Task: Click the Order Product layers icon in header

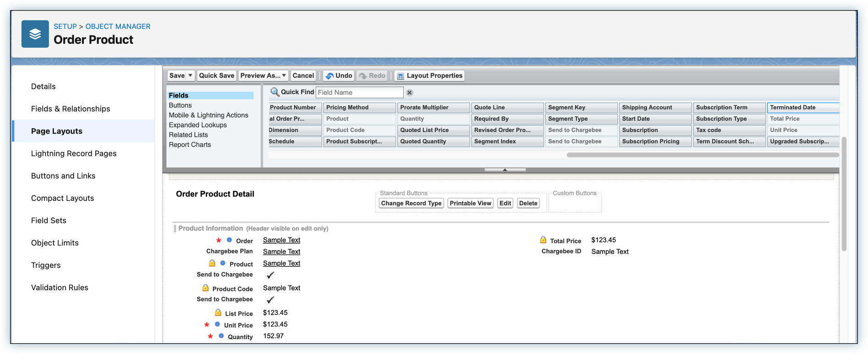Action: click(x=35, y=34)
